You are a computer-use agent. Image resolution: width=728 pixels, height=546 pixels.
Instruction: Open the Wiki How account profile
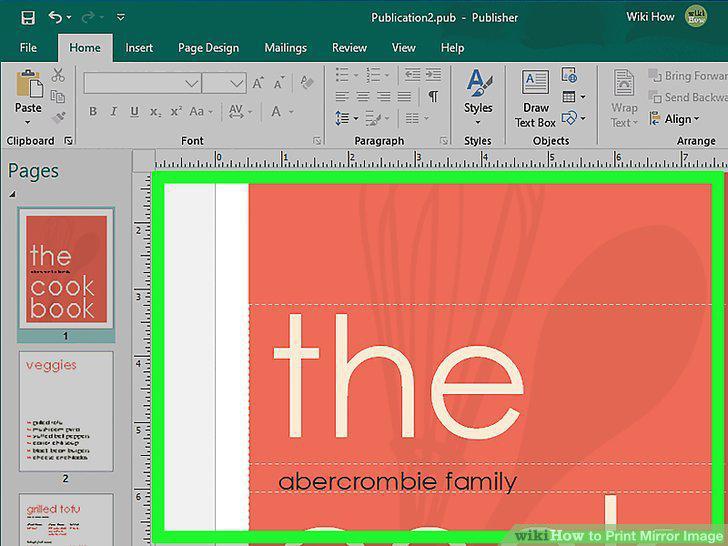point(666,17)
